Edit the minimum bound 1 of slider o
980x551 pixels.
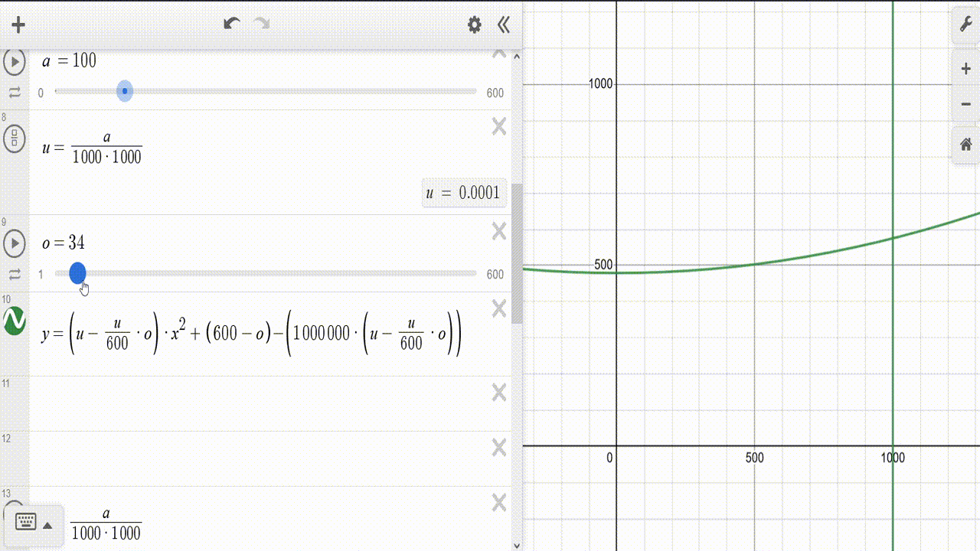click(41, 274)
